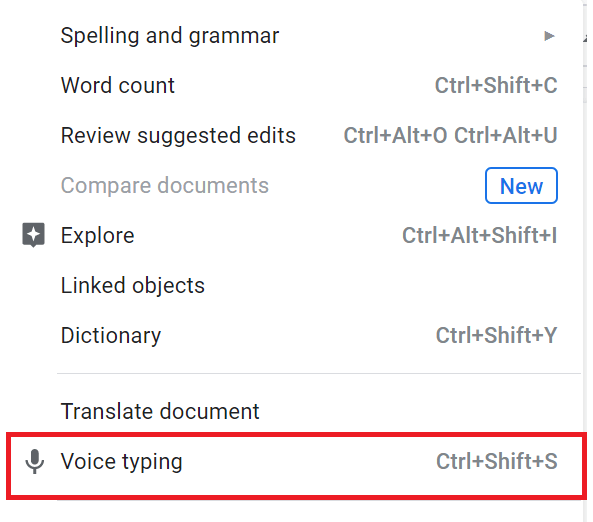This screenshot has height=522, width=593.
Task: Click empty space right of Linked objects
Action: pos(378,285)
